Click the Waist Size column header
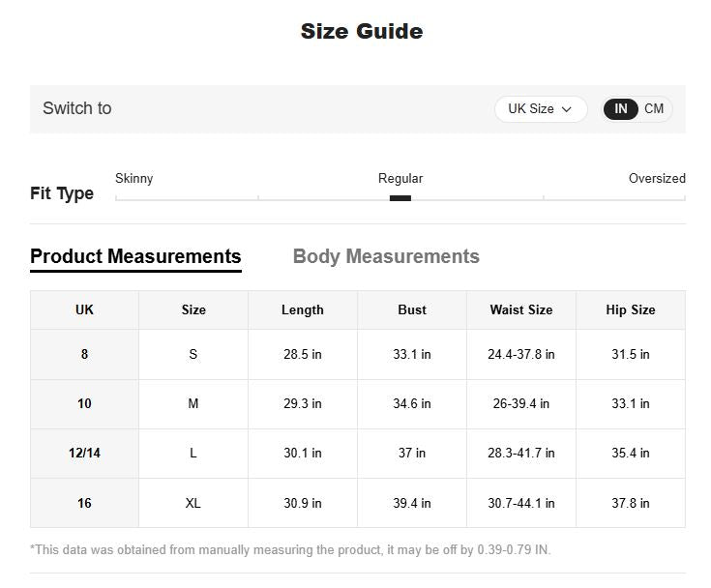711x588 pixels. [x=520, y=310]
